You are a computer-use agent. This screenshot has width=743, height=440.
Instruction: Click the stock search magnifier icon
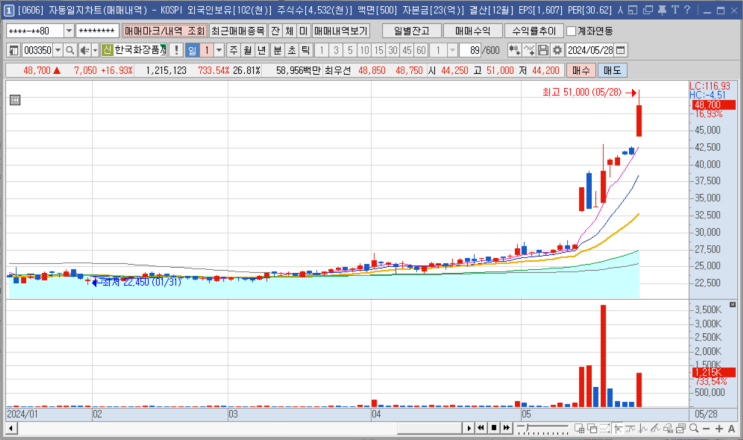[x=70, y=50]
